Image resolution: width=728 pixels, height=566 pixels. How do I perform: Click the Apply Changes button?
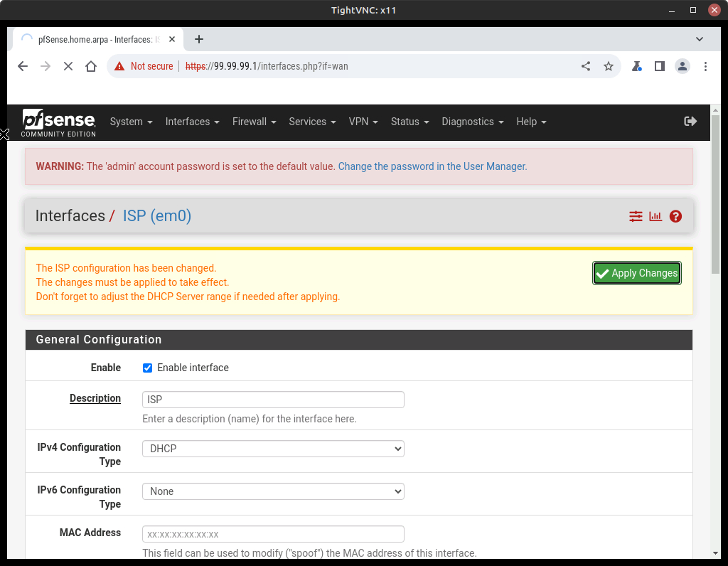click(x=636, y=273)
